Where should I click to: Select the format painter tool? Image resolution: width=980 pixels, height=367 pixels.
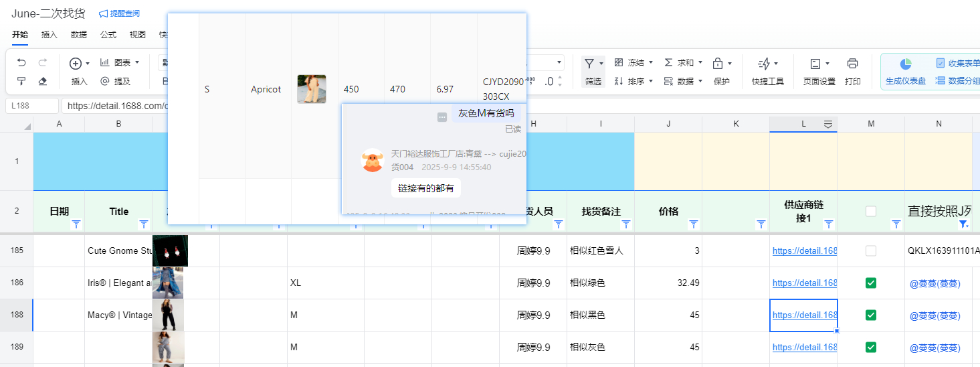click(21, 81)
